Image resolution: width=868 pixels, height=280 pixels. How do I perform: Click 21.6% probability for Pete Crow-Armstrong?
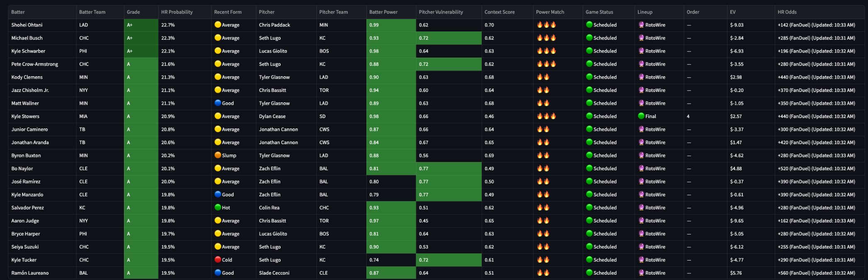point(168,64)
